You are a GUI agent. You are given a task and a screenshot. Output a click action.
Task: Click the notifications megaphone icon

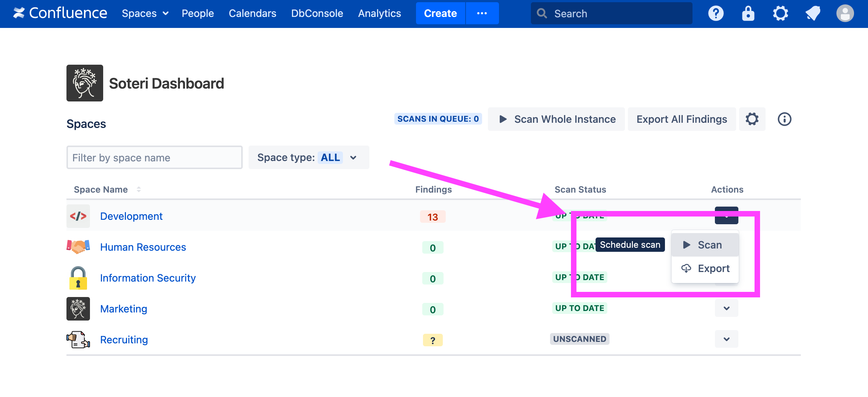813,14
